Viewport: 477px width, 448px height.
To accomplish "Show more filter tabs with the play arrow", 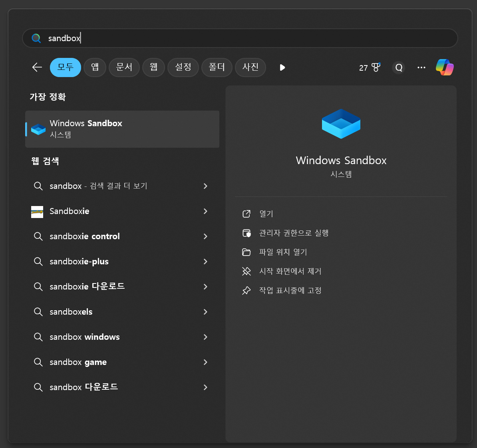I will tap(282, 67).
